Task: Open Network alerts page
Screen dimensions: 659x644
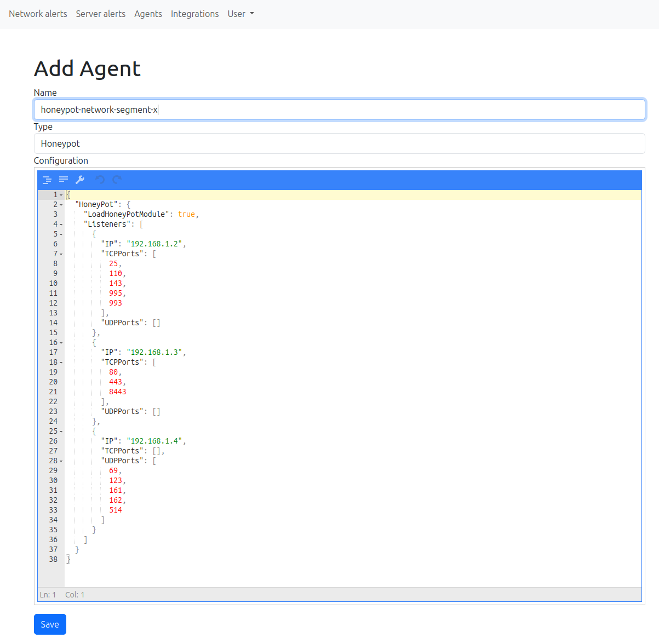Action: (38, 14)
